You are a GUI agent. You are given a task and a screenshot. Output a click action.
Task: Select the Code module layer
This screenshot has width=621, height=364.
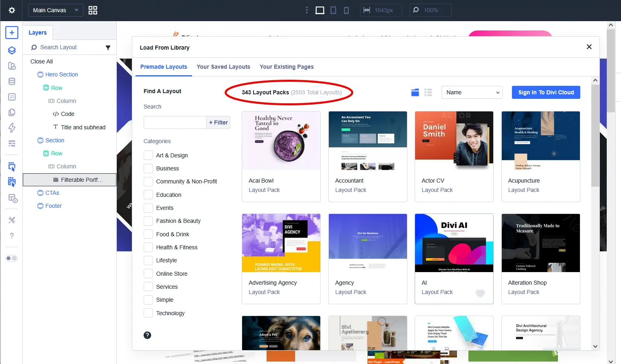pyautogui.click(x=68, y=114)
